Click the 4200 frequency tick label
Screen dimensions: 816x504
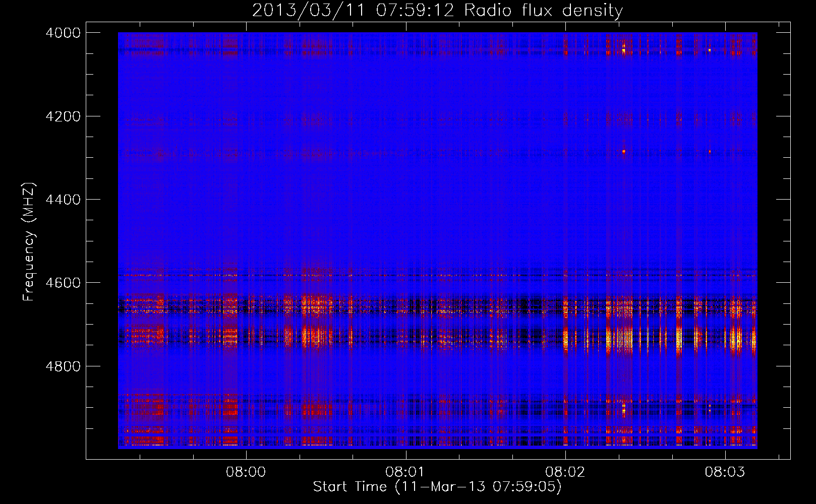coord(63,116)
